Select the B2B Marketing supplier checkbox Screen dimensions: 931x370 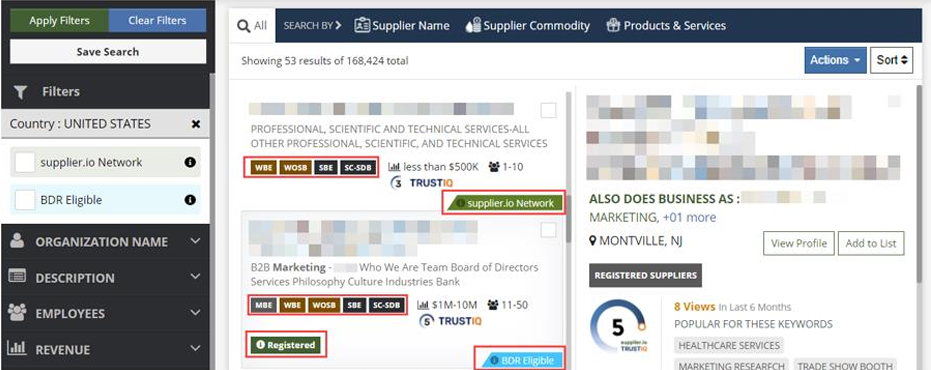click(548, 230)
